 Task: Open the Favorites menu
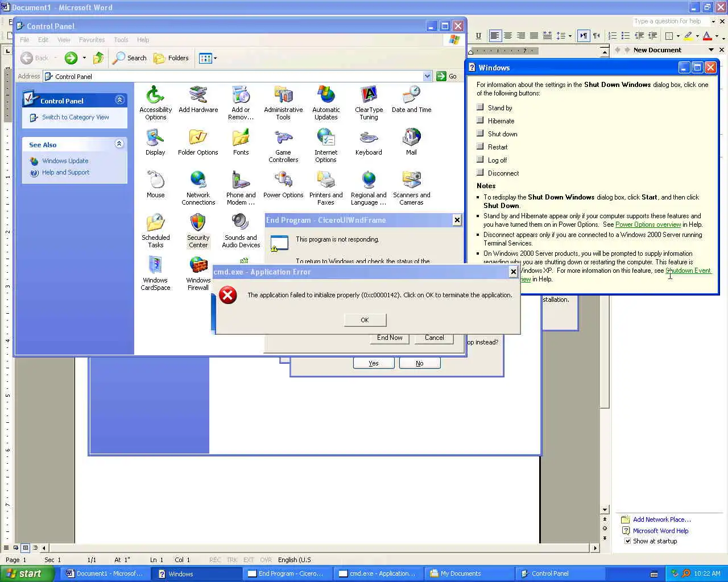(92, 40)
